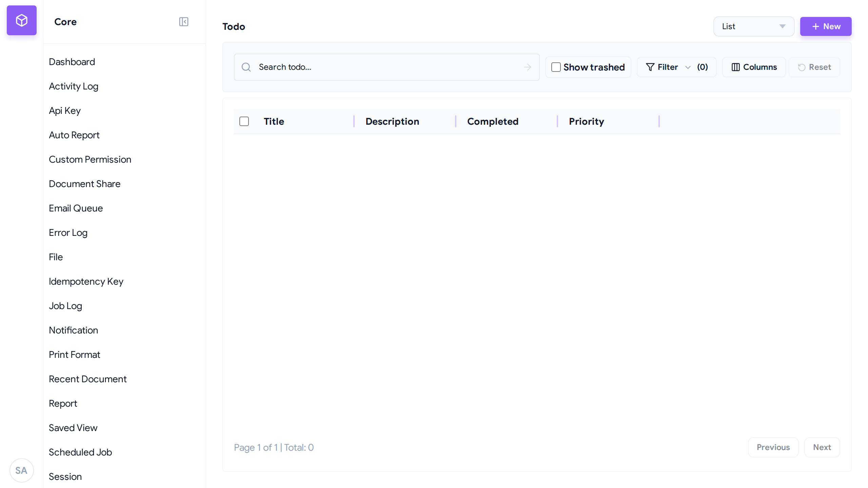Image resolution: width=868 pixels, height=488 pixels.
Task: Open Dashboard in the sidebar
Action: coord(72,62)
